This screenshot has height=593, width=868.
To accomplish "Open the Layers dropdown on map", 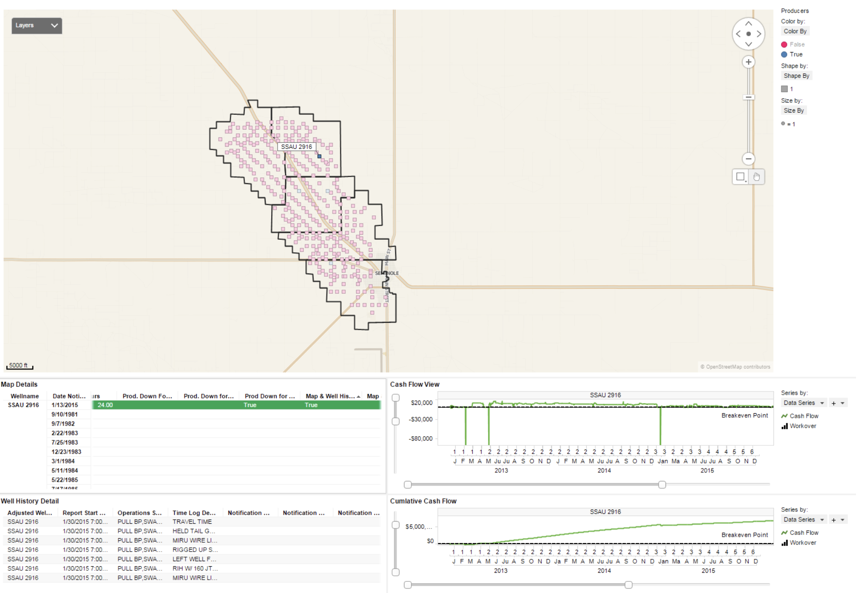I will [x=36, y=25].
